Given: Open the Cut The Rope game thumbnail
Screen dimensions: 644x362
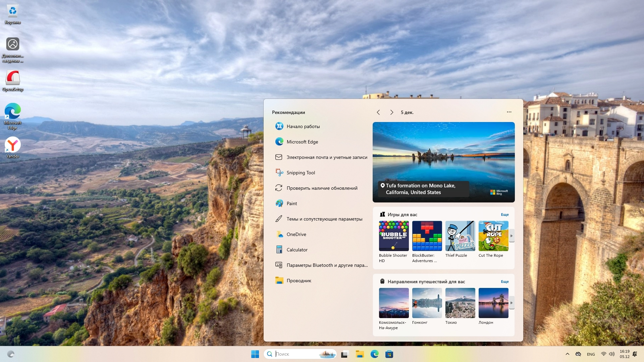Looking at the screenshot, I should coord(493,236).
